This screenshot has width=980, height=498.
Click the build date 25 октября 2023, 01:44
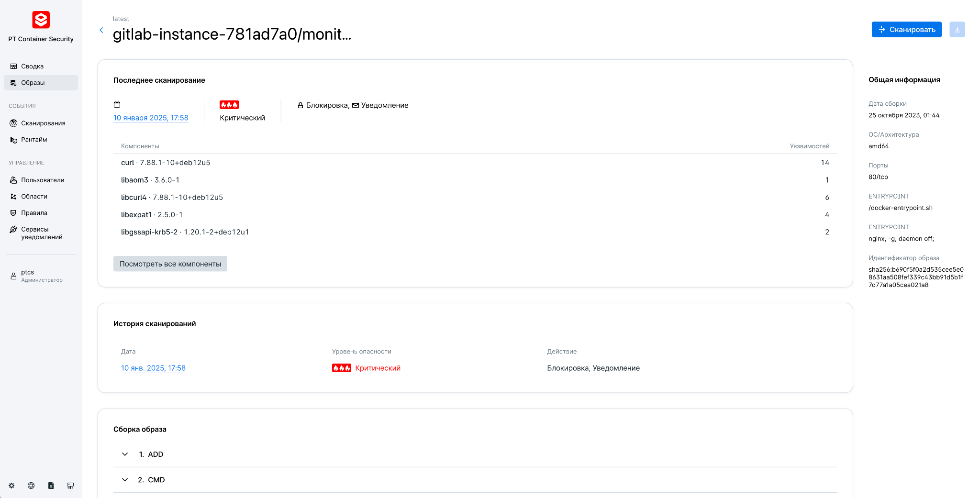[904, 115]
